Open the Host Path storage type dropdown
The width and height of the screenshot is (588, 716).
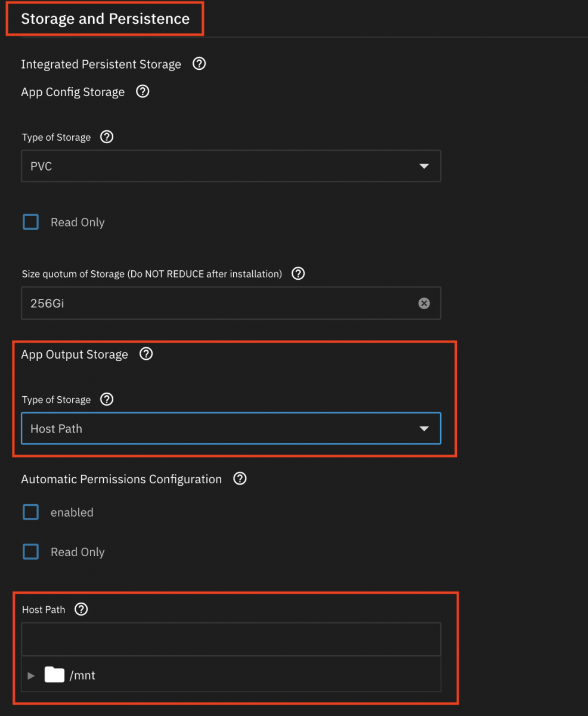[231, 428]
